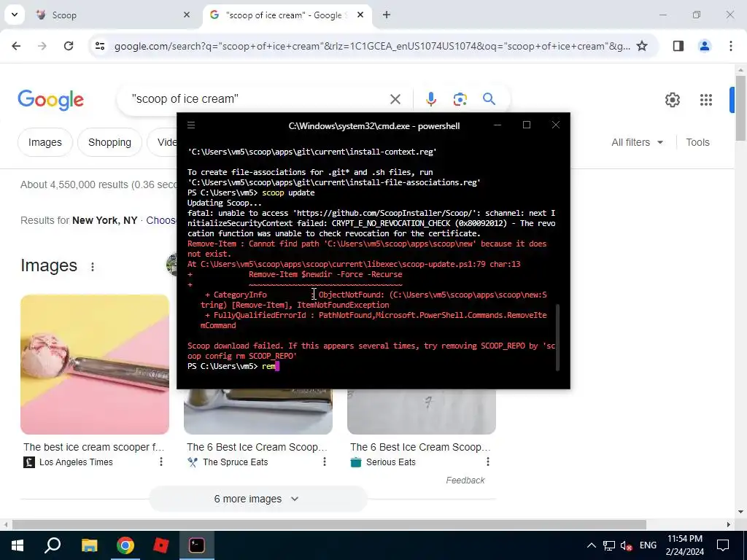
Task: Open Los Angeles Times result options menu
Action: 161,462
